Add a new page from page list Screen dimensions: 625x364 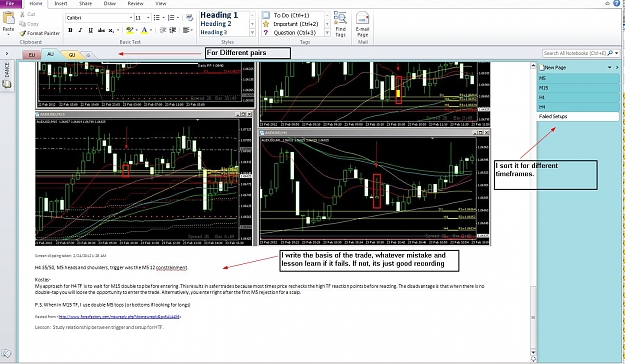pos(553,68)
